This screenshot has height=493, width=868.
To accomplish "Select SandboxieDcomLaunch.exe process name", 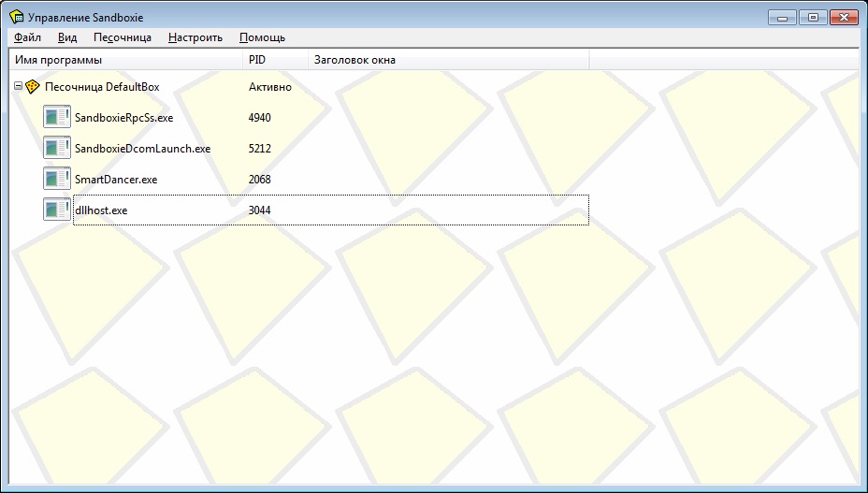I will pos(143,149).
